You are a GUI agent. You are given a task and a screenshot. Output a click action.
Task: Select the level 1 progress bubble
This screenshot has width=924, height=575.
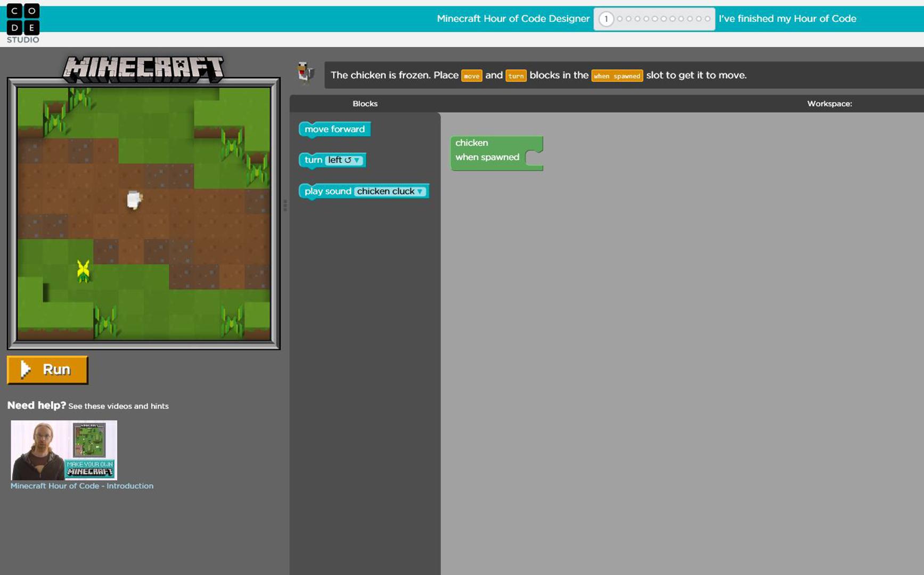pyautogui.click(x=606, y=19)
